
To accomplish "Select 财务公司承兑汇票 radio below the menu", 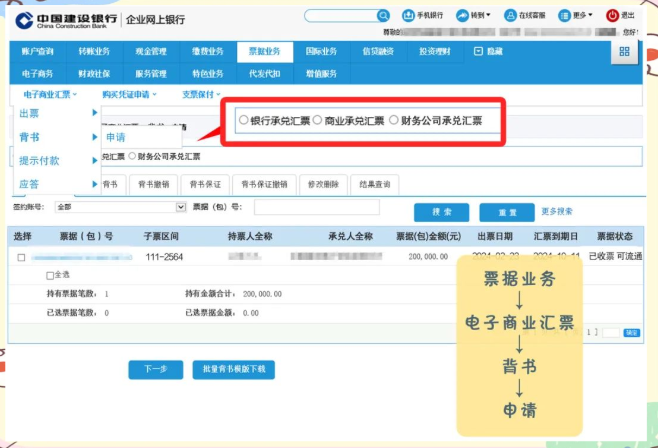I will pyautogui.click(x=132, y=156).
